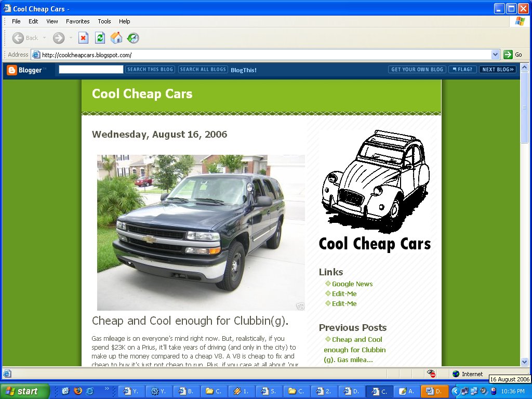The image size is (532, 399).
Task: Click inside the Blogger search text field
Action: pyautogui.click(x=91, y=70)
